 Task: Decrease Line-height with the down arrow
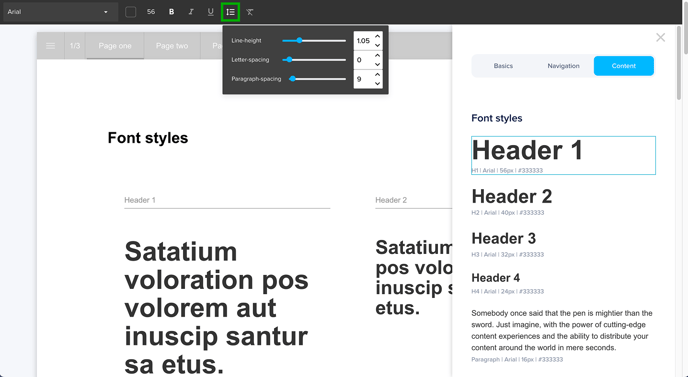coord(377,45)
